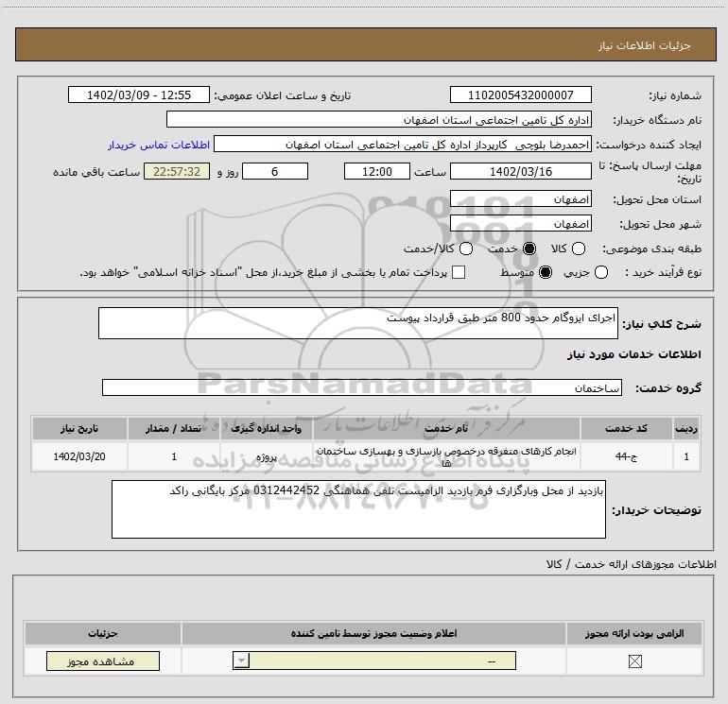Select the کالا/خدمت radio button
Viewport: 728px width, 704px height.
(x=466, y=249)
